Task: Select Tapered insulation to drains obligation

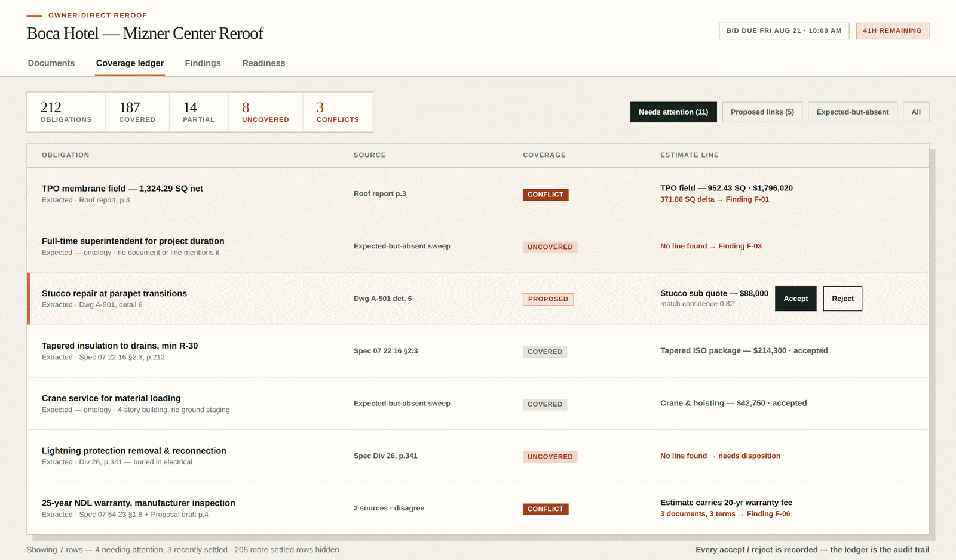Action: pyautogui.click(x=478, y=351)
